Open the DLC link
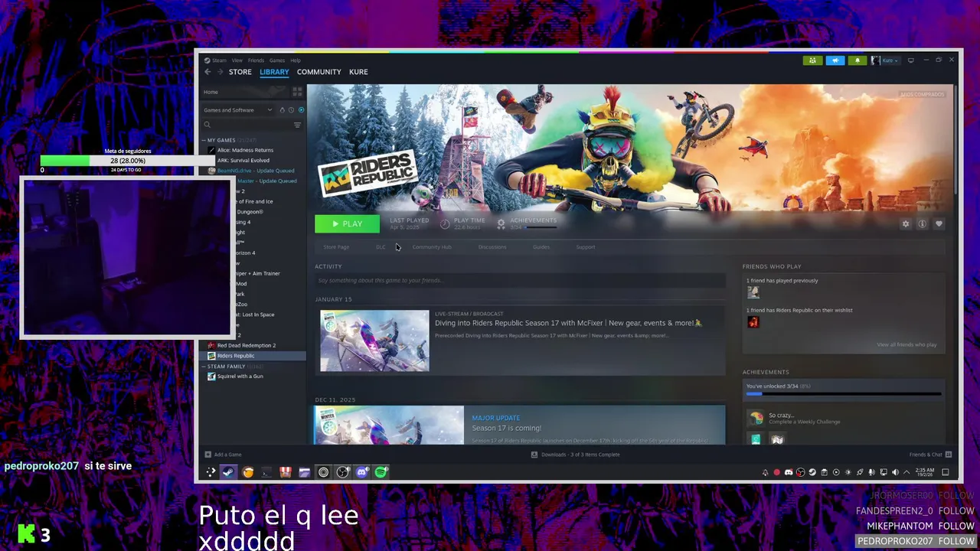Image resolution: width=980 pixels, height=551 pixels. pos(381,247)
